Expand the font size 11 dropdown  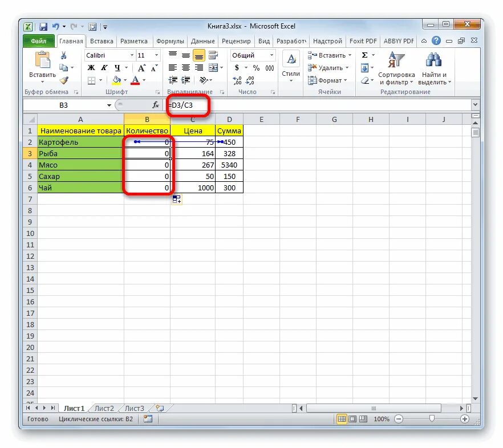pos(156,55)
